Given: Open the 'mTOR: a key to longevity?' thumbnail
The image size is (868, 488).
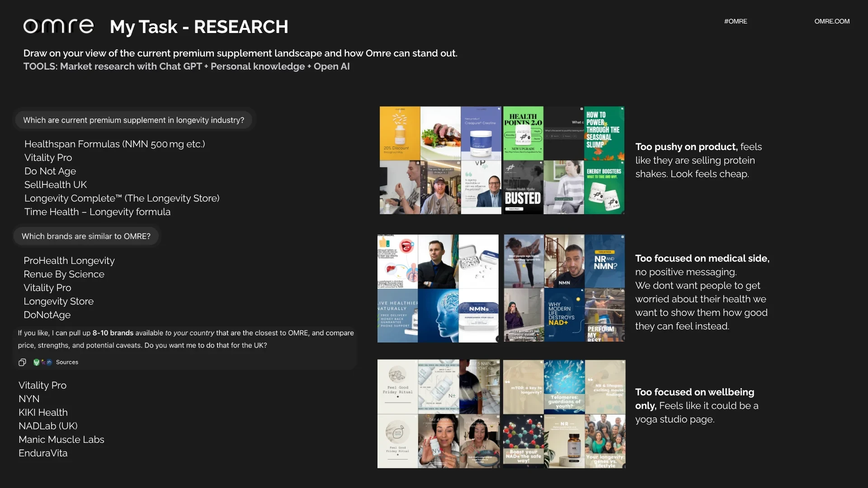Looking at the screenshot, I should click(x=524, y=387).
